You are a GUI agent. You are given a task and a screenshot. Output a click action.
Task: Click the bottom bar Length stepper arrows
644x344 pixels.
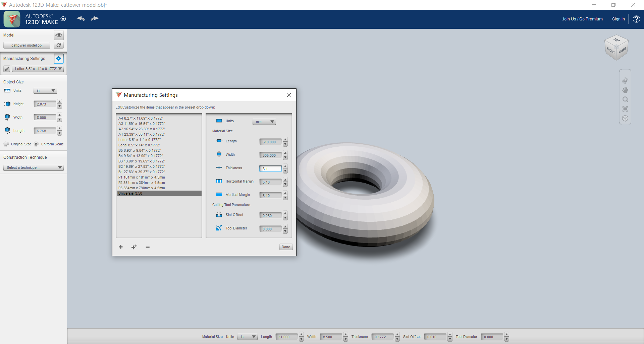(301, 337)
